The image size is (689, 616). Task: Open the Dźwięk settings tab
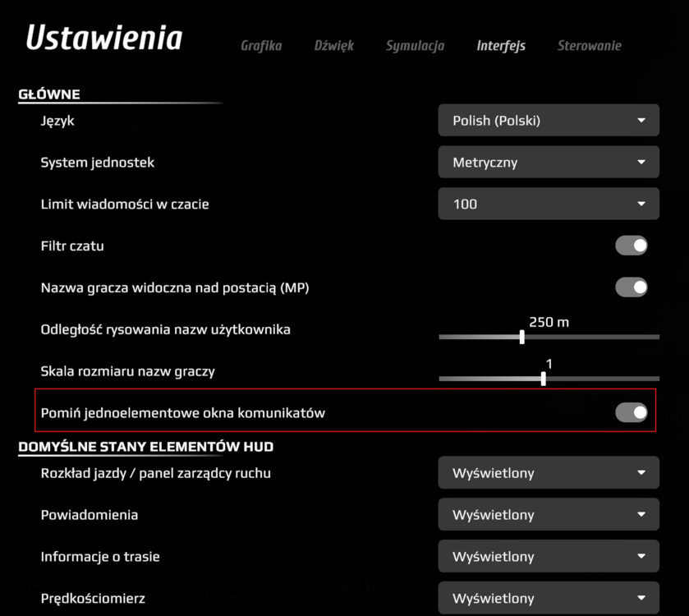[333, 46]
